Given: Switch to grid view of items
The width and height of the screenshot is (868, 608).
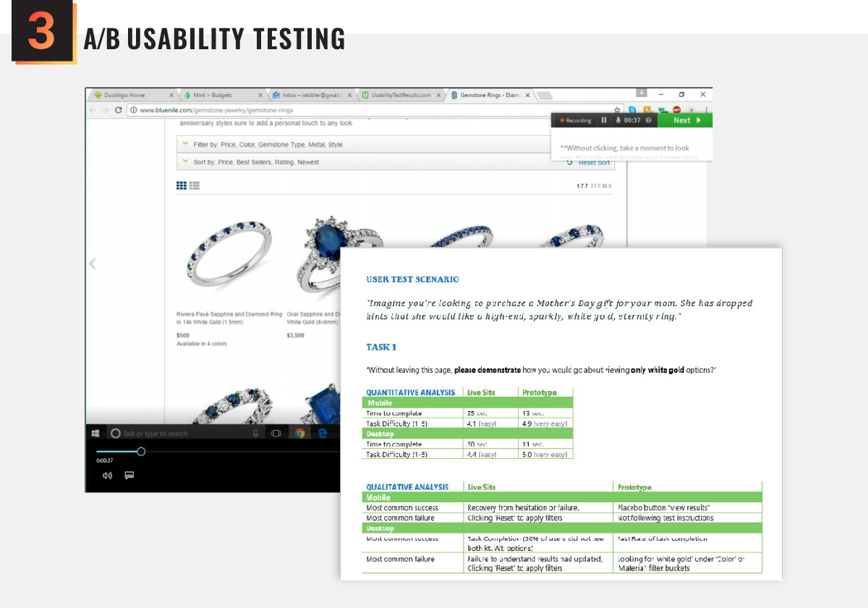Looking at the screenshot, I should pyautogui.click(x=182, y=186).
